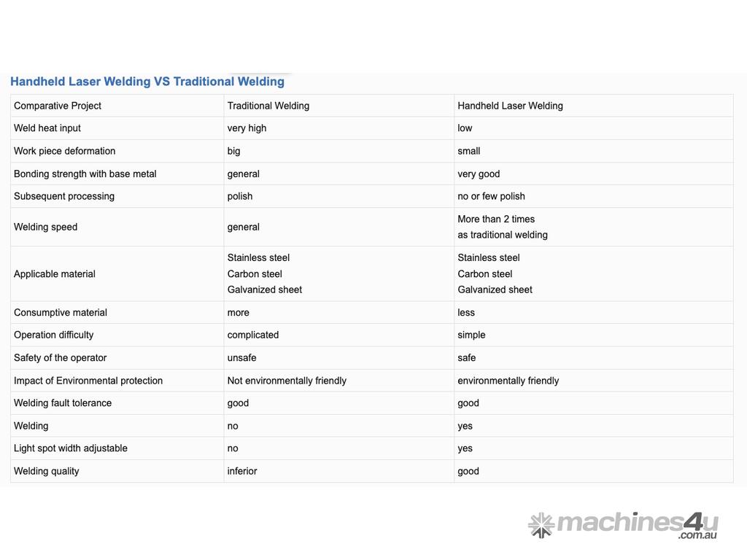Screen dimensions: 747x560
Task: Click the Welding fault tolerance label
Action: (x=63, y=403)
